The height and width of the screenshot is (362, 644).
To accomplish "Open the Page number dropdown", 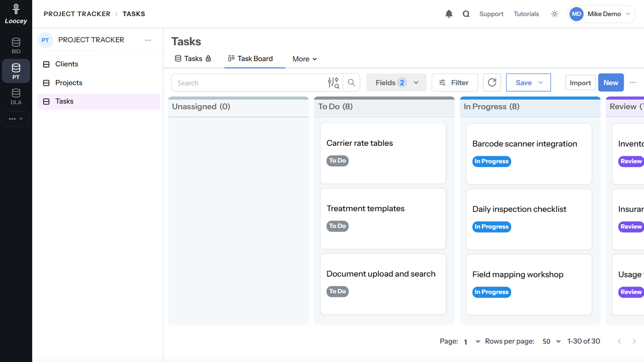I will pyautogui.click(x=472, y=342).
